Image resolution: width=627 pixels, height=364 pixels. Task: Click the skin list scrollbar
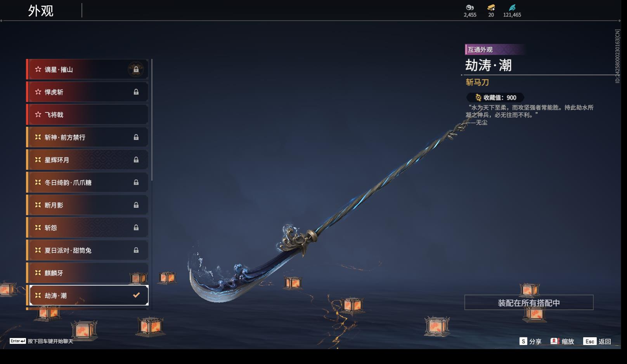tap(152, 120)
